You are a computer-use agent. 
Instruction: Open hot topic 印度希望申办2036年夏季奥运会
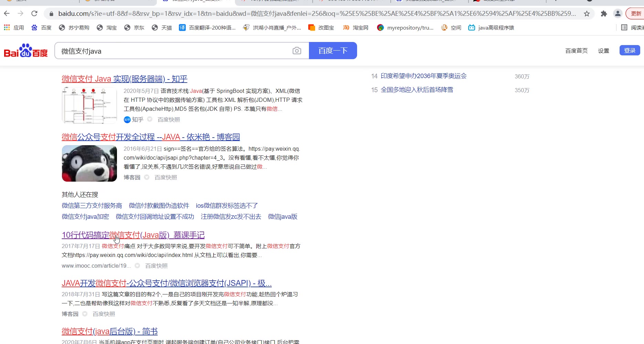[423, 76]
